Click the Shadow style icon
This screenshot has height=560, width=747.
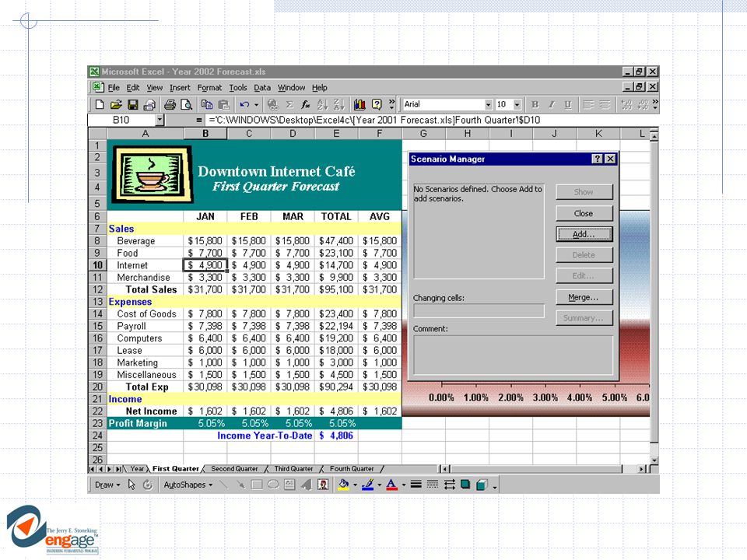tap(465, 485)
